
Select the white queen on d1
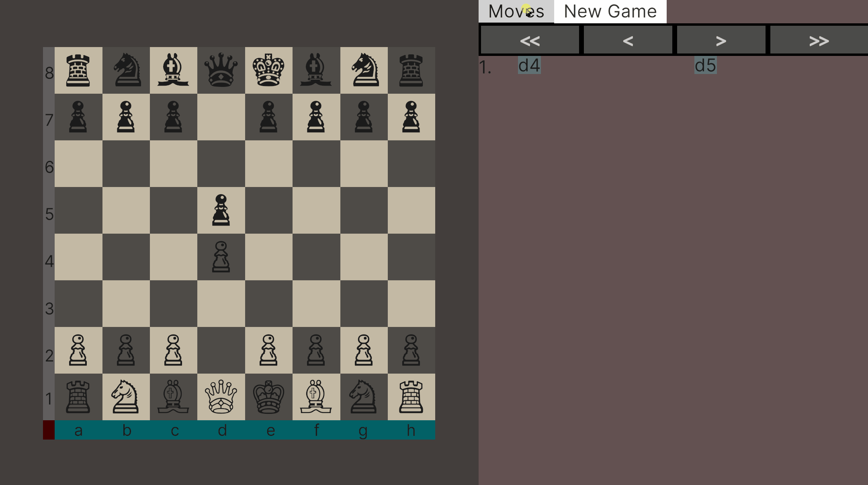tap(221, 397)
